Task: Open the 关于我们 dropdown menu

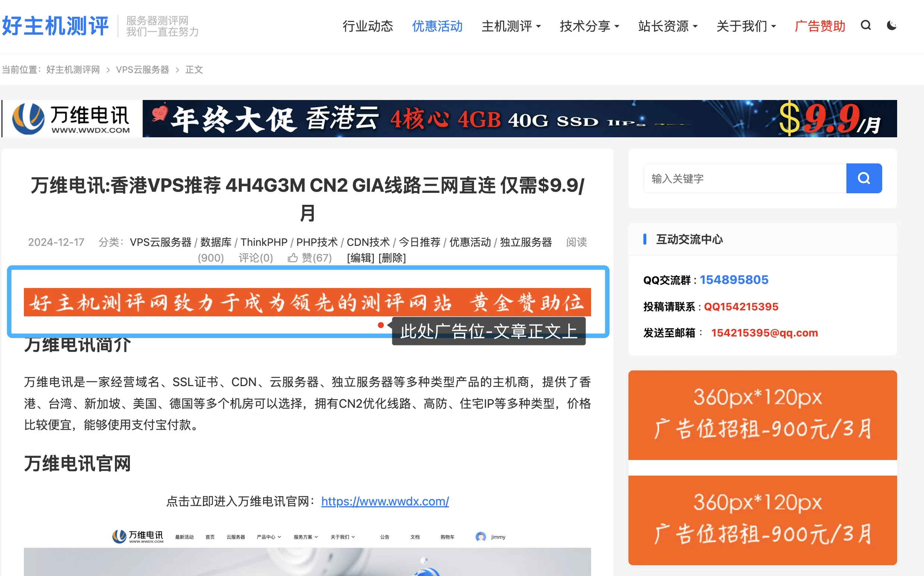Action: 746,26
